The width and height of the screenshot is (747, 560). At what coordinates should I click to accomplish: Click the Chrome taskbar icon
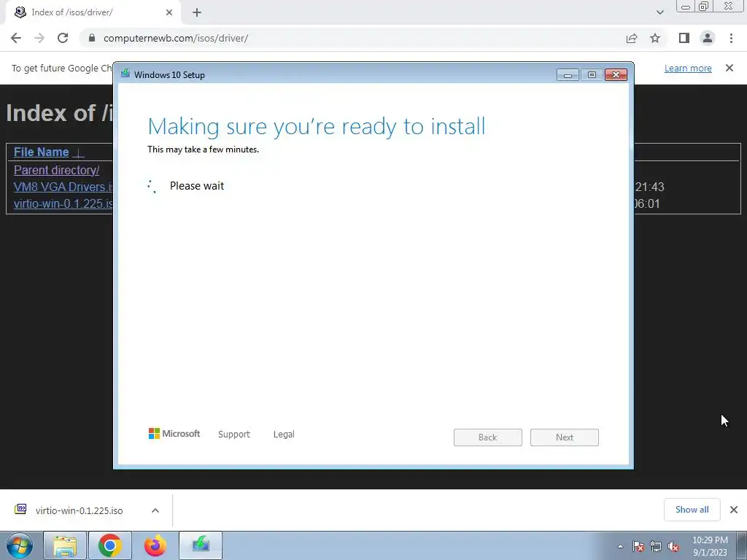point(110,545)
